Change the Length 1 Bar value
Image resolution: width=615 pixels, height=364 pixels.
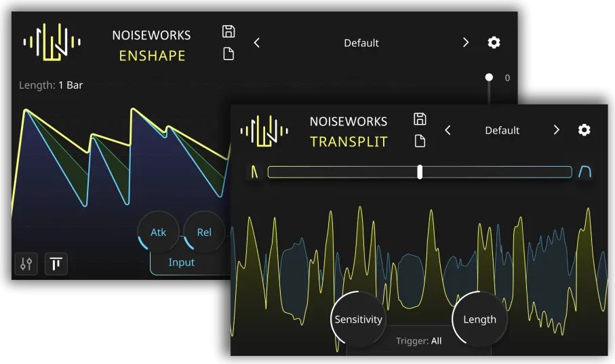point(51,85)
